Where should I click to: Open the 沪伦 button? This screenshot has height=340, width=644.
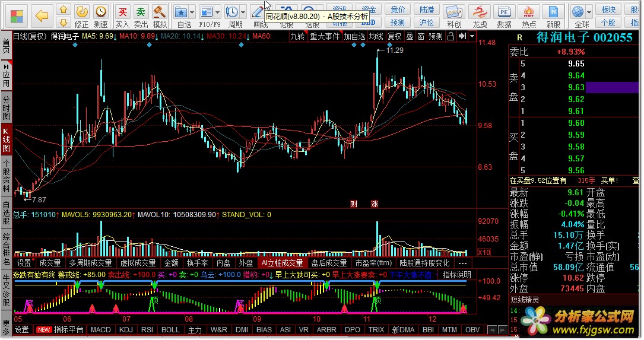tap(427, 22)
